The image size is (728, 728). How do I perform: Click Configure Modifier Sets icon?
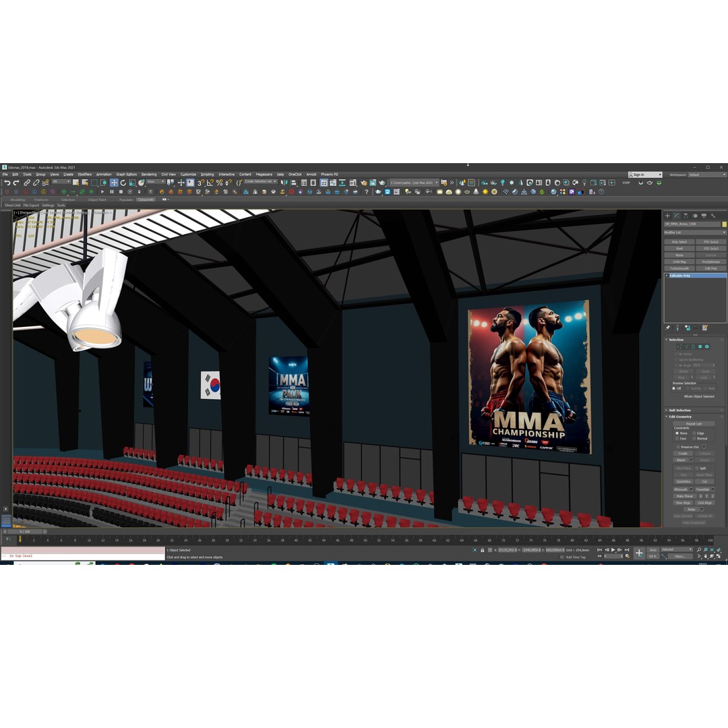[705, 328]
